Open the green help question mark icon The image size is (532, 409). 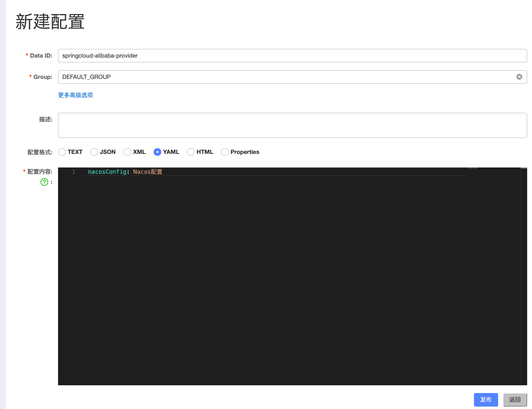point(44,182)
